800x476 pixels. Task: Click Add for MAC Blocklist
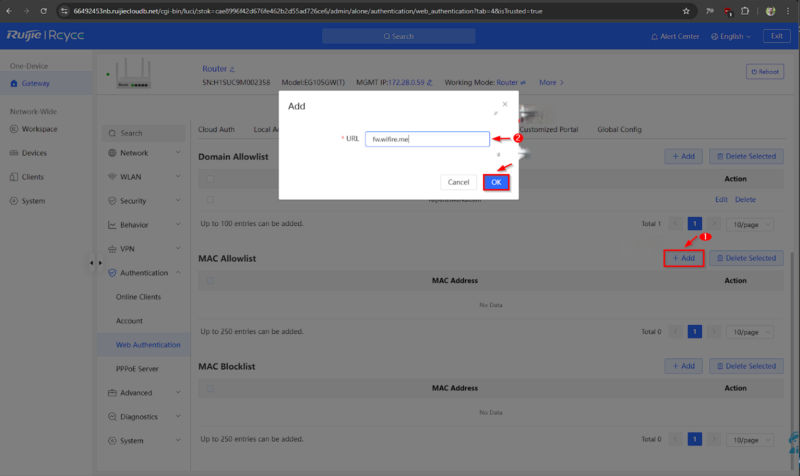(x=683, y=366)
